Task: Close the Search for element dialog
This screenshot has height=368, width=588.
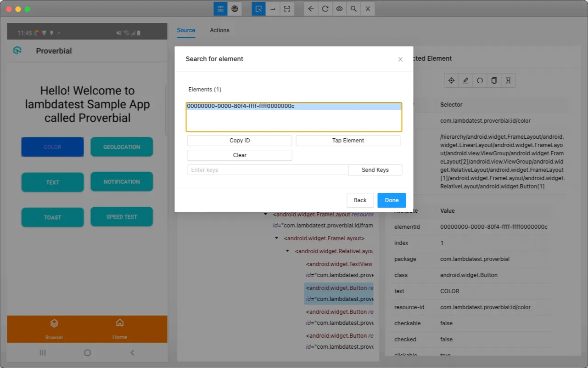Action: (400, 59)
